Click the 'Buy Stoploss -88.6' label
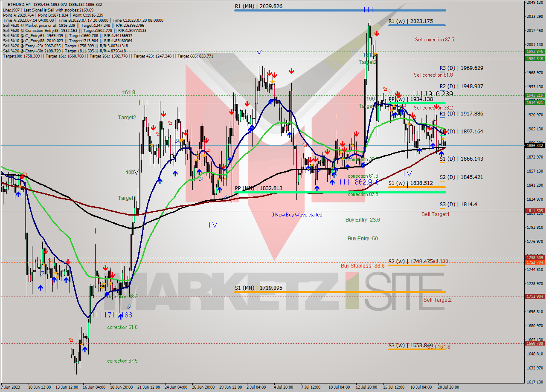 click(x=363, y=266)
